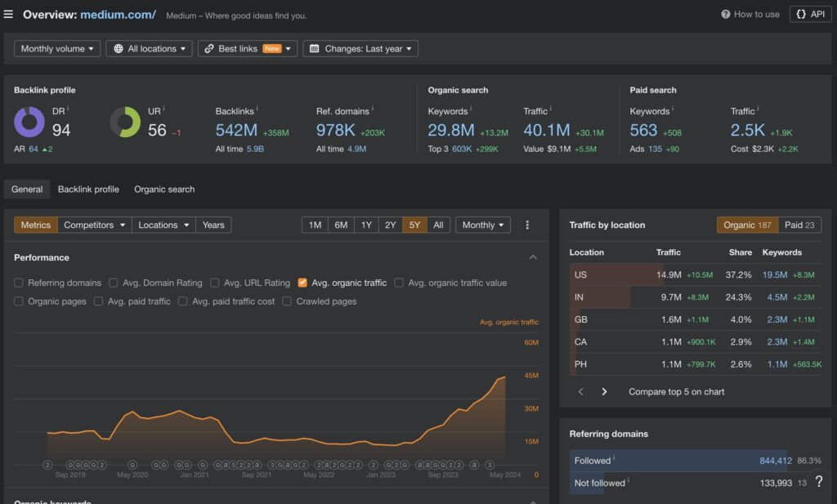The height and width of the screenshot is (504, 837).
Task: Set chart range to 6M
Action: tap(341, 225)
